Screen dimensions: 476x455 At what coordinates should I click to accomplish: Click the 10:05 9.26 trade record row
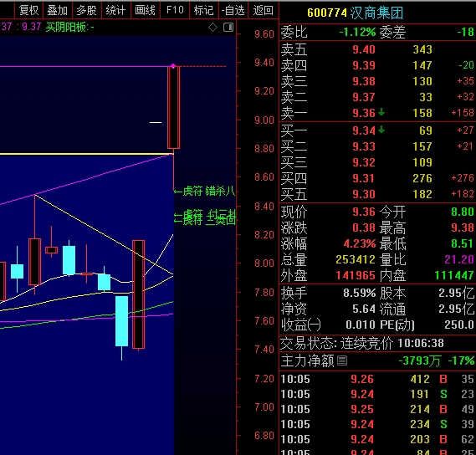(377, 379)
